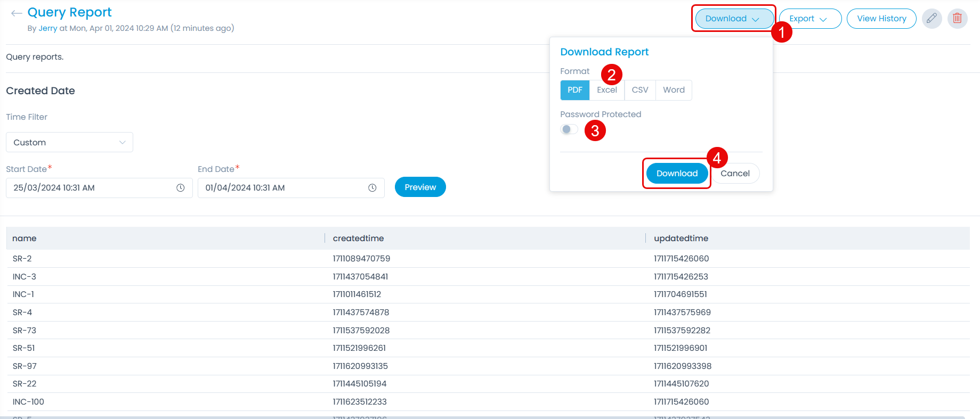Click the createdtime column header
The image size is (980, 419).
(x=358, y=239)
